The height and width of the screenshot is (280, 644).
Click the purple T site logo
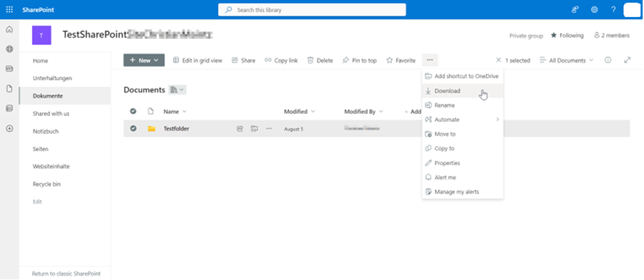pyautogui.click(x=41, y=35)
